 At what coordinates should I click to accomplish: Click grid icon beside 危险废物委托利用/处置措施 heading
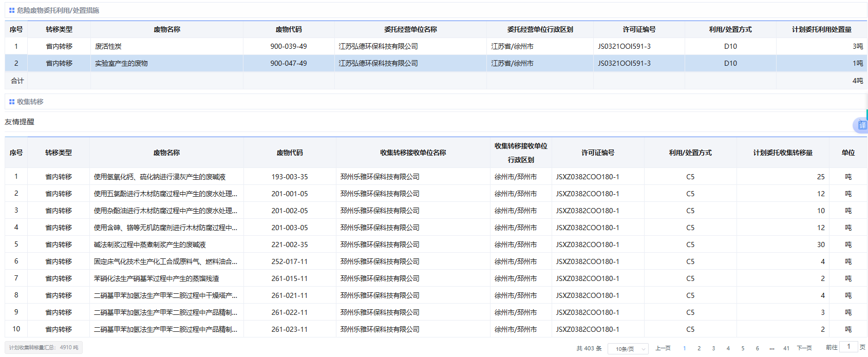pos(11,10)
